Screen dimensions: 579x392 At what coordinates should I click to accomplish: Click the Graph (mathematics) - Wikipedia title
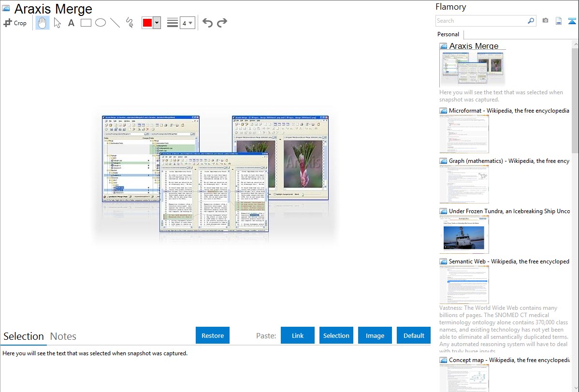coord(509,161)
